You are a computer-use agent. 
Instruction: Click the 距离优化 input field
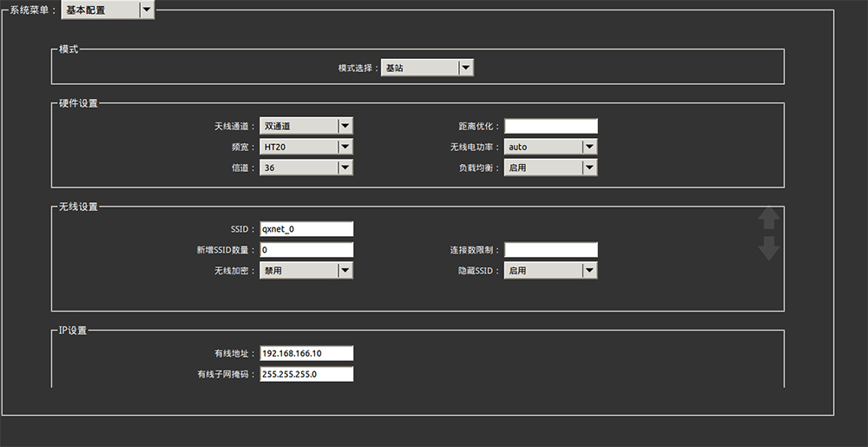pos(551,127)
